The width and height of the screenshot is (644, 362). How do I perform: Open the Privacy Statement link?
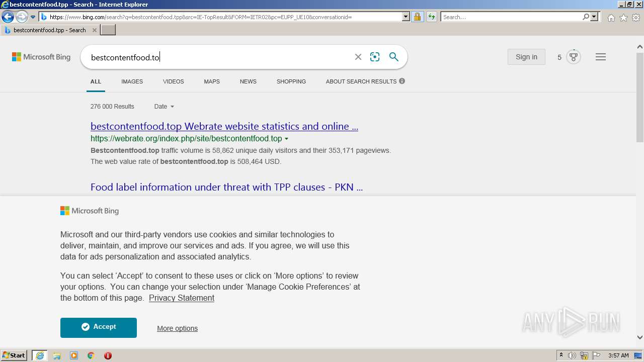182,298
